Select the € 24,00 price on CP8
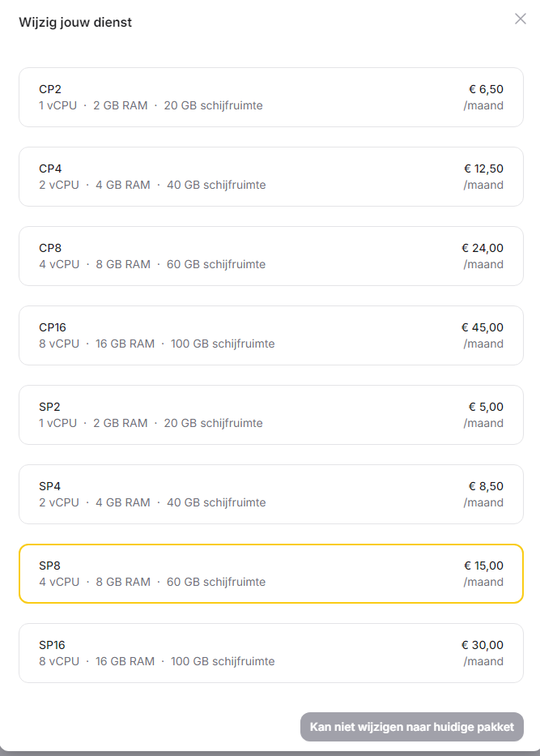540x756 pixels. click(x=483, y=248)
